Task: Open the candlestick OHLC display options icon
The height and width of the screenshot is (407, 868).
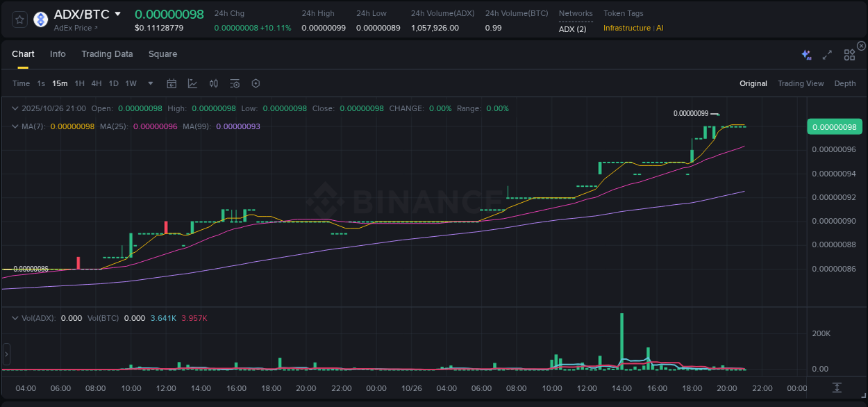Action: click(x=213, y=83)
